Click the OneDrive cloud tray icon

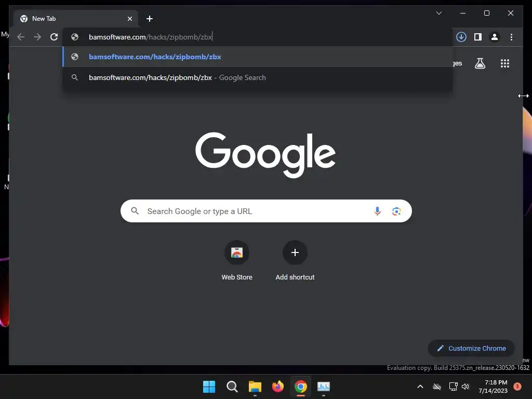[x=437, y=387]
